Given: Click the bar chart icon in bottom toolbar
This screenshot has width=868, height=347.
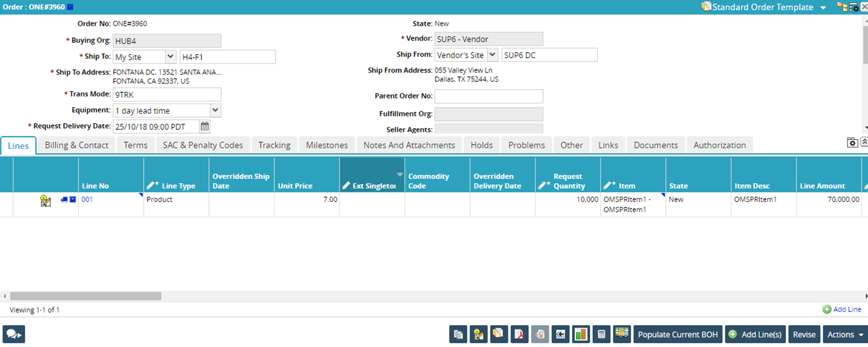Looking at the screenshot, I should tap(581, 334).
